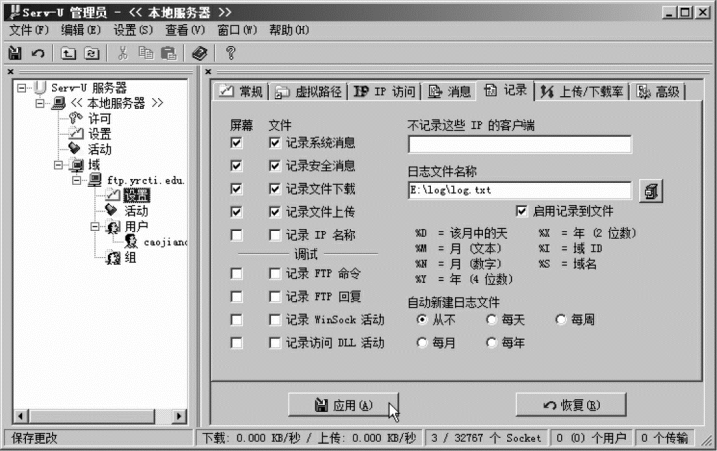Click the save (floppy disk) toolbar icon

tap(15, 54)
